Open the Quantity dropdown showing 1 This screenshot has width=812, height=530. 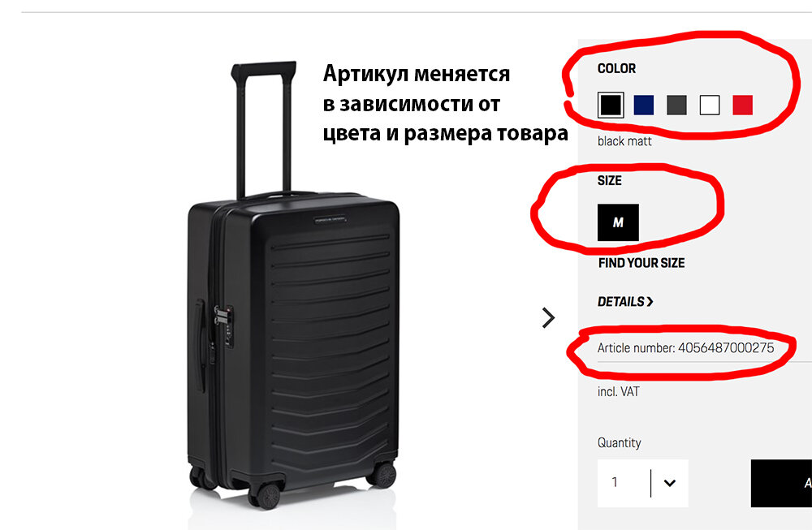pyautogui.click(x=642, y=483)
